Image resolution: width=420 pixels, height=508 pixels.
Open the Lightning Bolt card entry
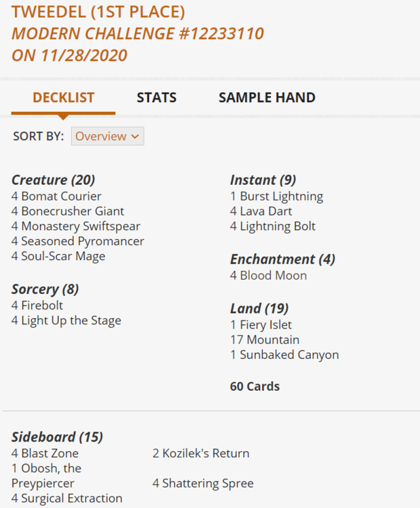pyautogui.click(x=278, y=226)
